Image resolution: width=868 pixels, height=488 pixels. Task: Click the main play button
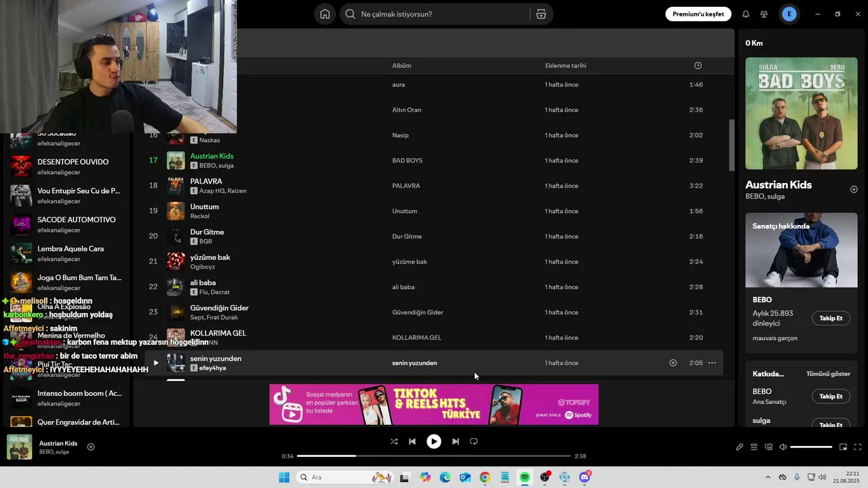tap(433, 441)
